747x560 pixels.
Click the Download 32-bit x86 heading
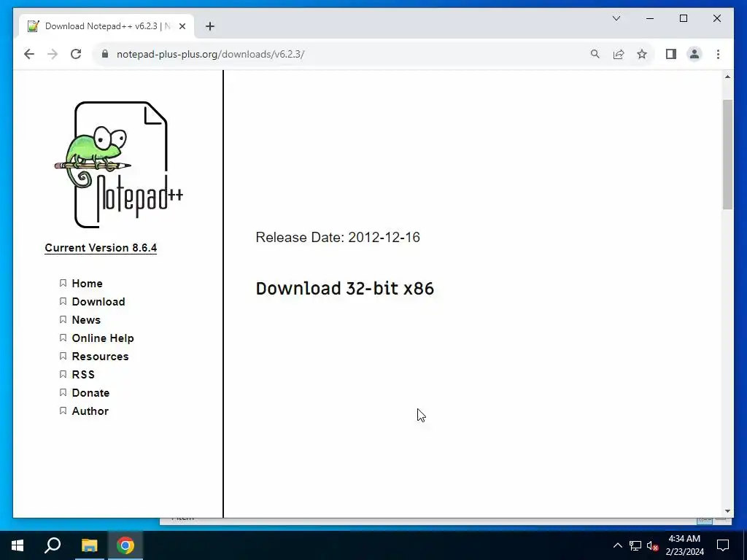click(345, 289)
